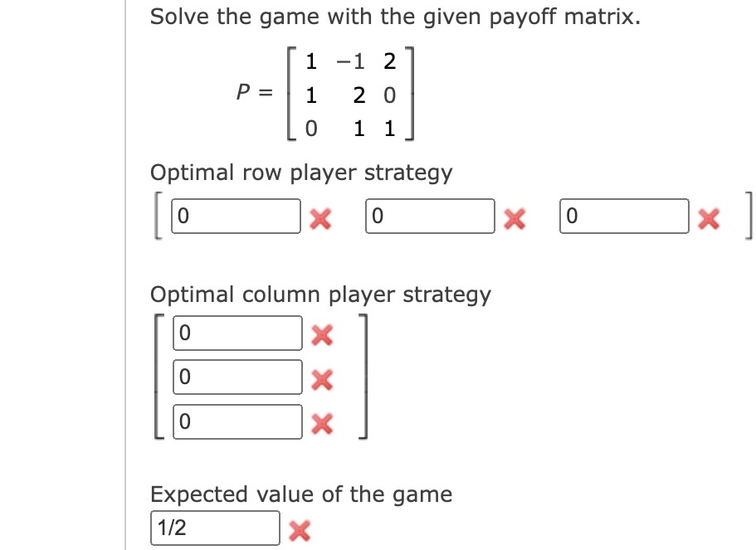
Task: Select the second row player strategy input
Action: coord(430,216)
